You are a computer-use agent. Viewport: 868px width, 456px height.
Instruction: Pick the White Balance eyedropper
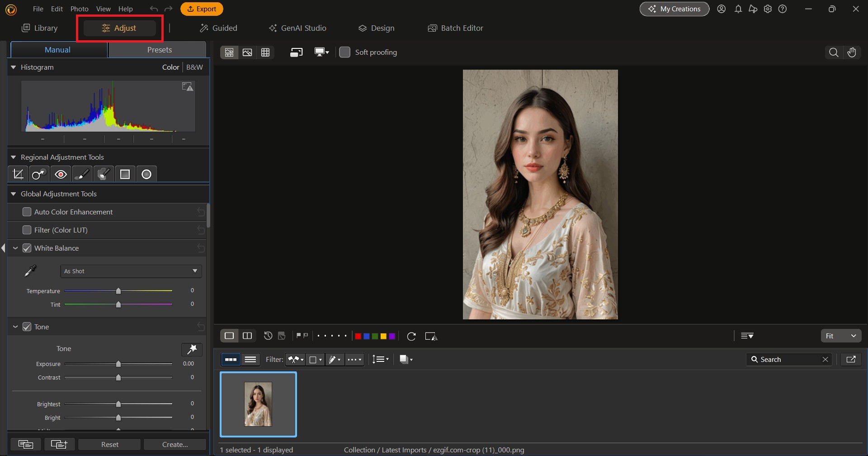tap(30, 270)
